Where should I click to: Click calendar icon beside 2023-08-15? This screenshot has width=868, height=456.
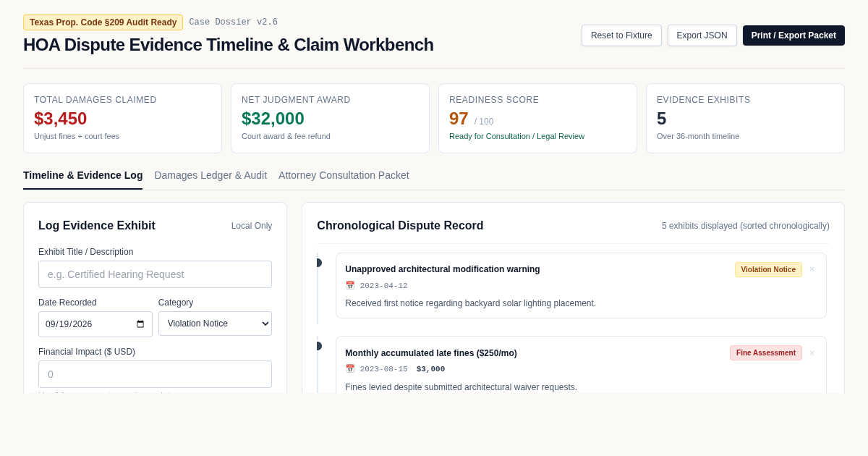[350, 369]
